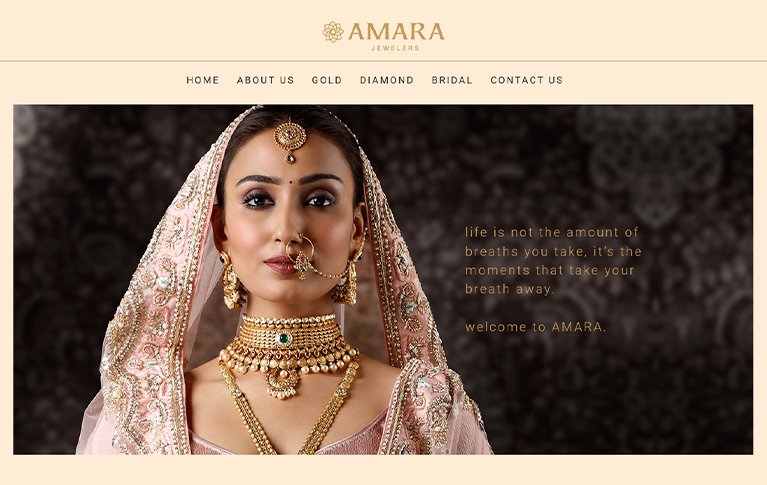Open the GOLD collection link

point(327,80)
